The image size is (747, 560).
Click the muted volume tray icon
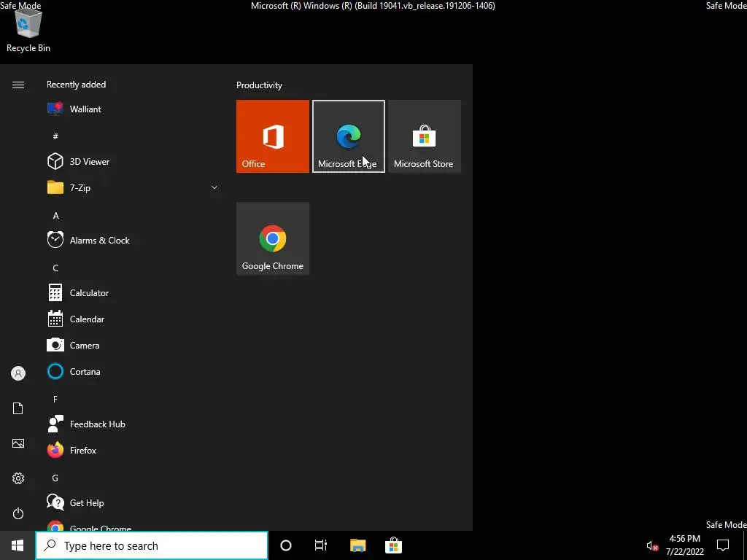tap(652, 546)
